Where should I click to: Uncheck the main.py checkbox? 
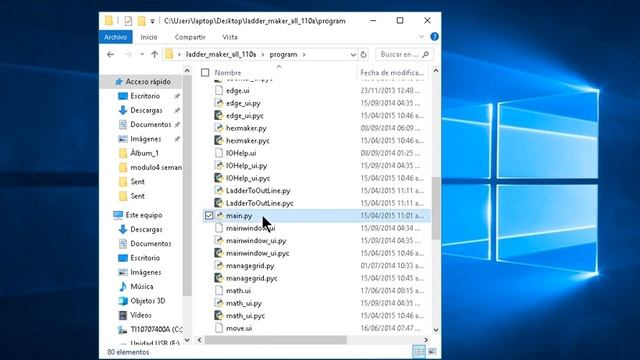pyautogui.click(x=209, y=215)
